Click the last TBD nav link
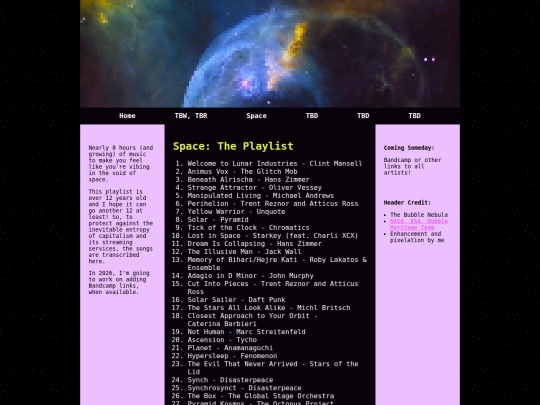The height and width of the screenshot is (405, 540). 414,116
